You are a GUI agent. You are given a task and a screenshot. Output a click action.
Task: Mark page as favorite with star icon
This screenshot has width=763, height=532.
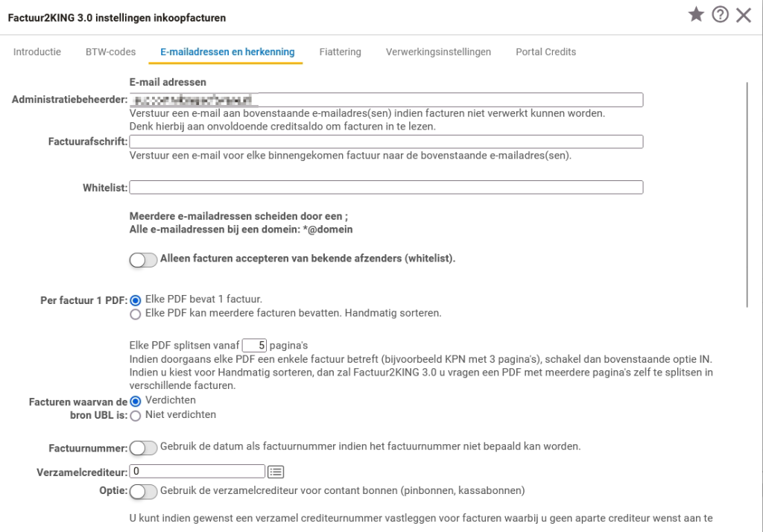point(696,15)
